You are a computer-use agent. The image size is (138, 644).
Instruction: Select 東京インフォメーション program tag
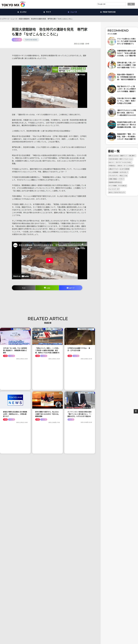pos(126,159)
